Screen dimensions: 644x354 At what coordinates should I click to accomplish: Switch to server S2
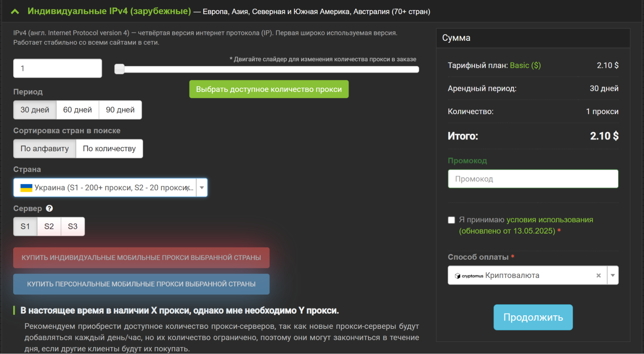point(49,226)
